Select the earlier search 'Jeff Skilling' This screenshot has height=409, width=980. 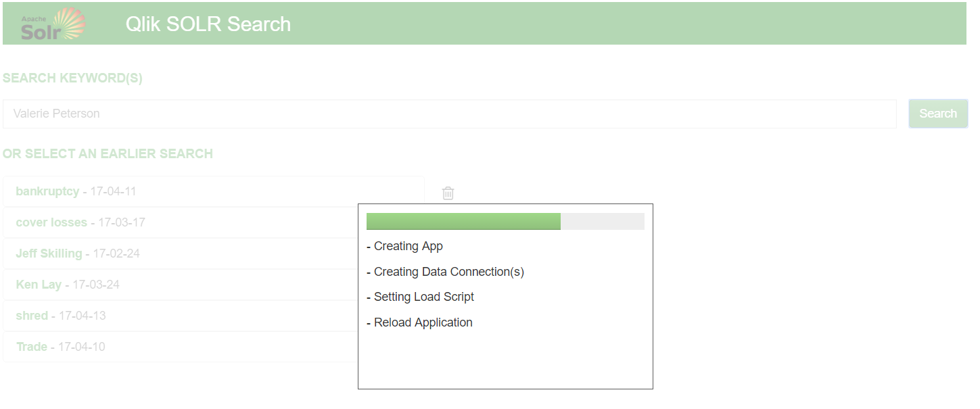181,254
